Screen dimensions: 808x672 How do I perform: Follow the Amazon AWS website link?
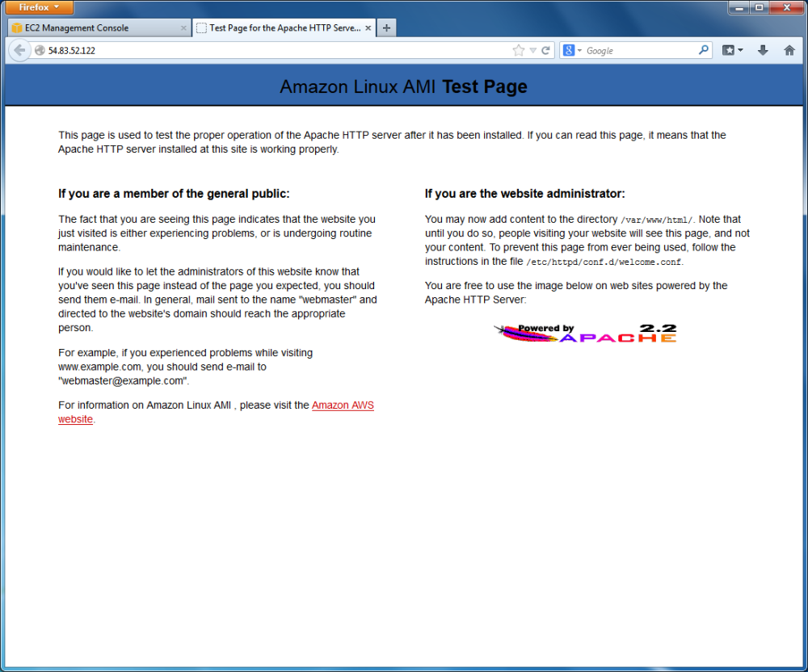pyautogui.click(x=343, y=405)
